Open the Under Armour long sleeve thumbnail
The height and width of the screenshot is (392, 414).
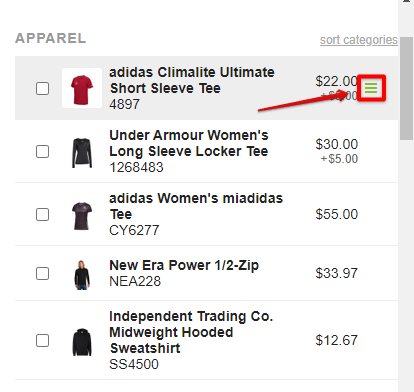coord(82,153)
